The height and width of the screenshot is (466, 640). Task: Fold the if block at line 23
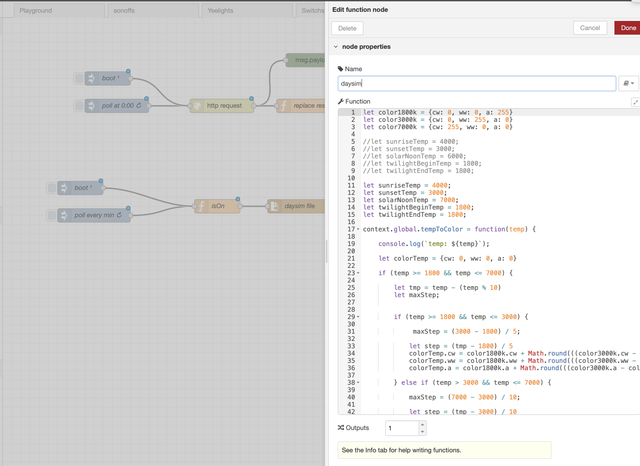click(x=358, y=273)
